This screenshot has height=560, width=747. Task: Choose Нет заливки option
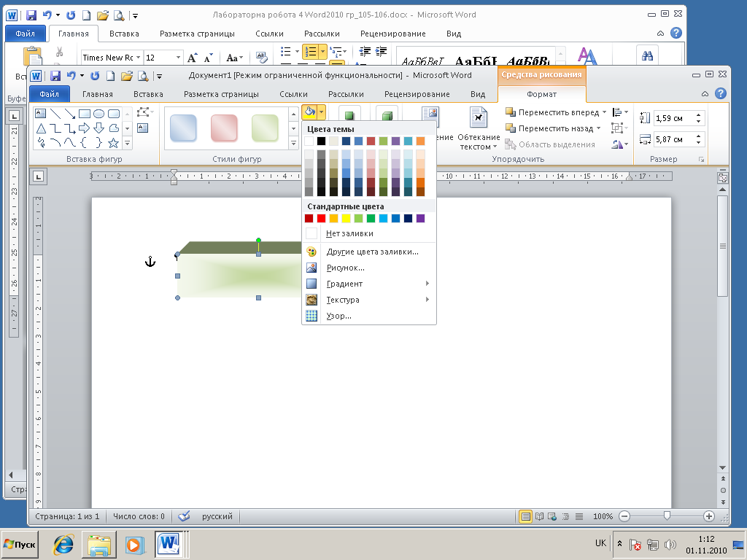tap(369, 233)
